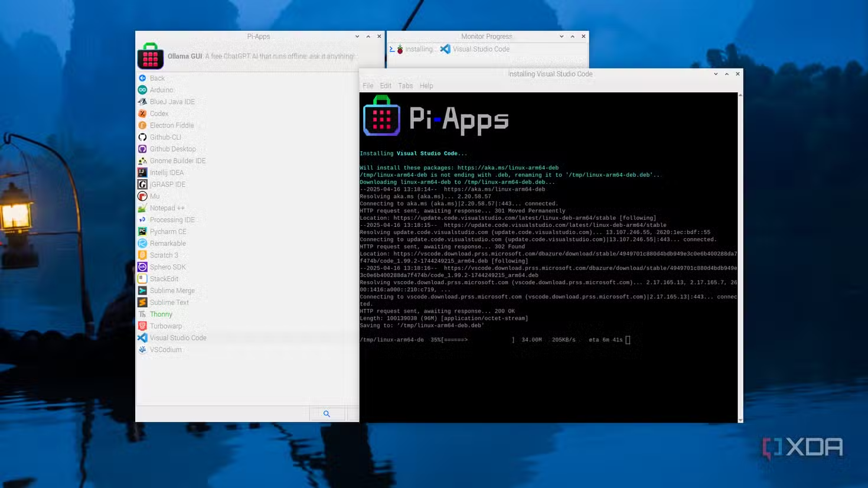Open the Pycharm CE icon
Image resolution: width=868 pixels, height=488 pixels.
point(142,232)
